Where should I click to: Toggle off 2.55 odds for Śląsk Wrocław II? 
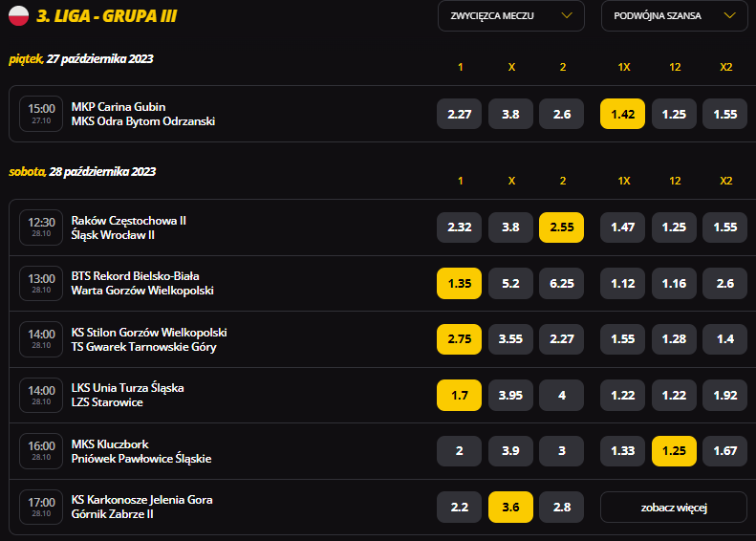(561, 227)
